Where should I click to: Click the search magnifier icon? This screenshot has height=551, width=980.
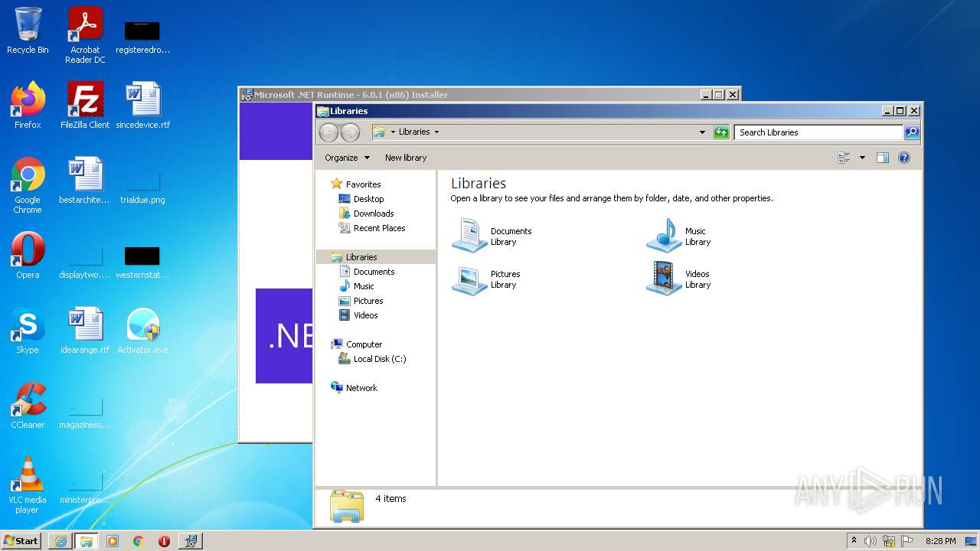click(911, 132)
